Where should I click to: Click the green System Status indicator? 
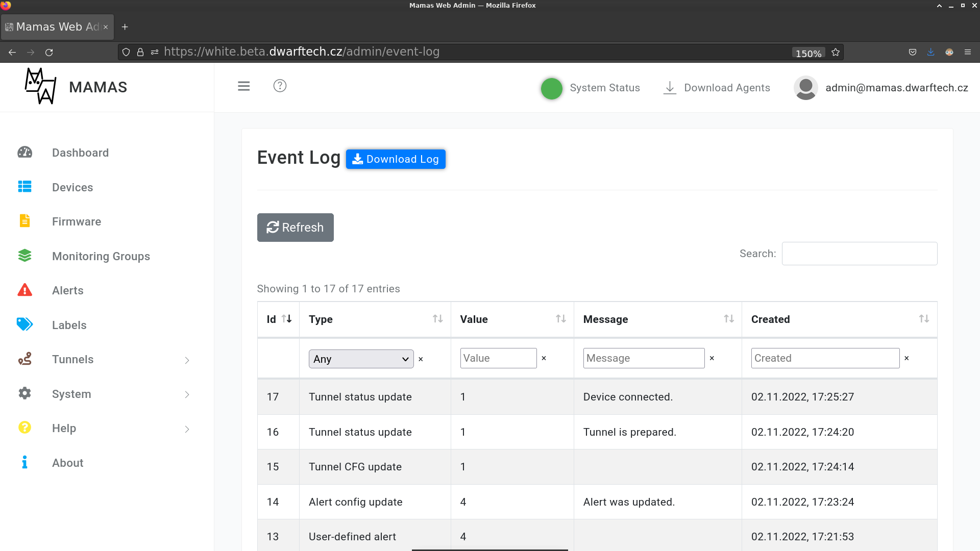click(551, 88)
